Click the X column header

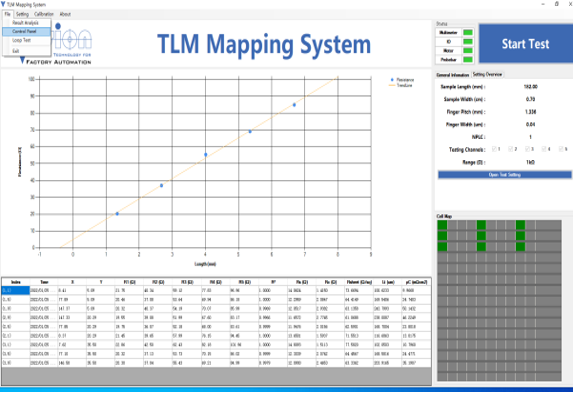coord(72,282)
